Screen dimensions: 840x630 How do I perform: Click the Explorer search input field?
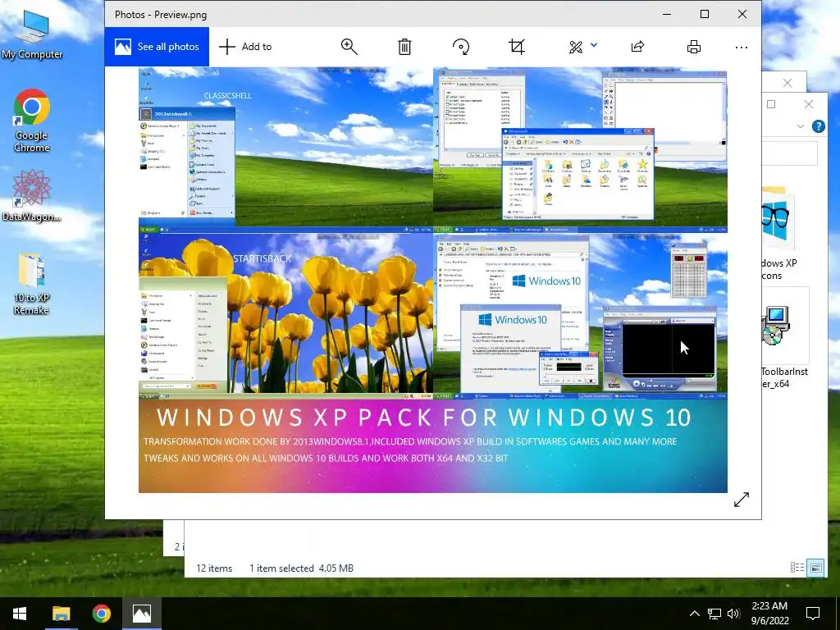coord(790,153)
